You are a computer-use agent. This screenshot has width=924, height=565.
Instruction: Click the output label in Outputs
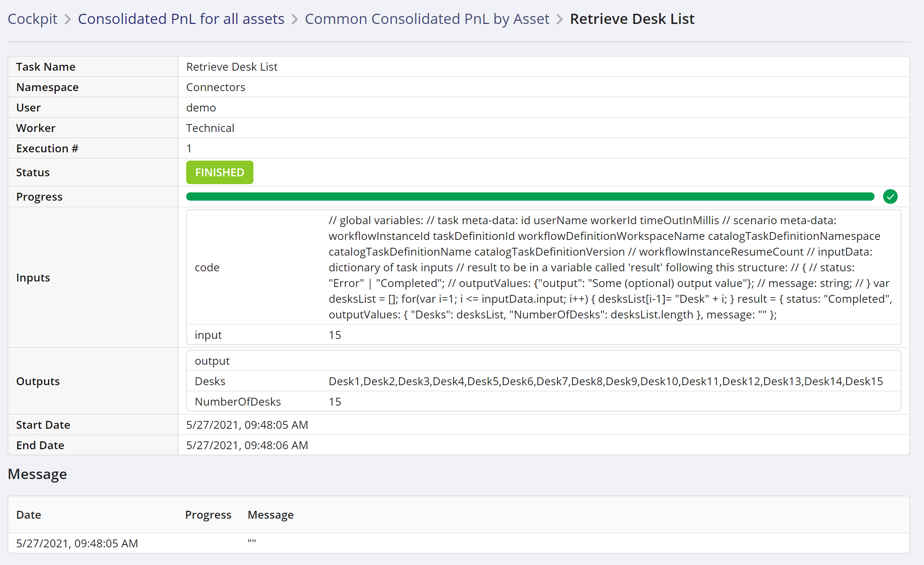point(212,361)
